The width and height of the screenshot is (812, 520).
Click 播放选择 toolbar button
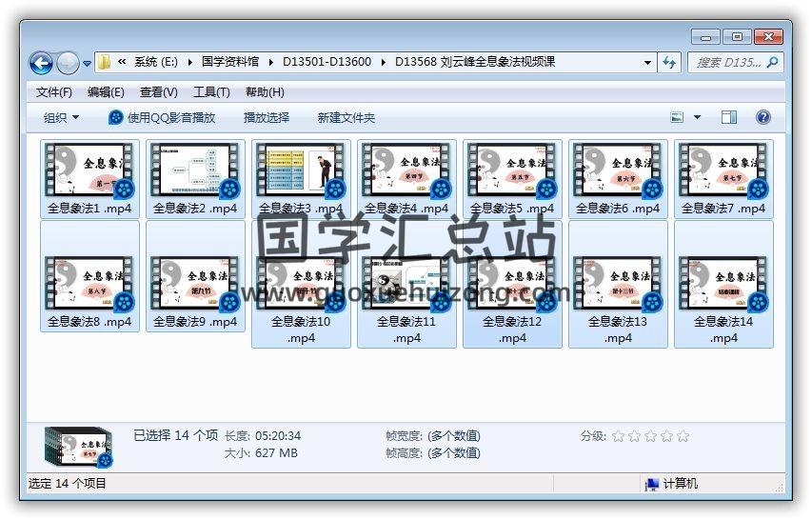[267, 117]
